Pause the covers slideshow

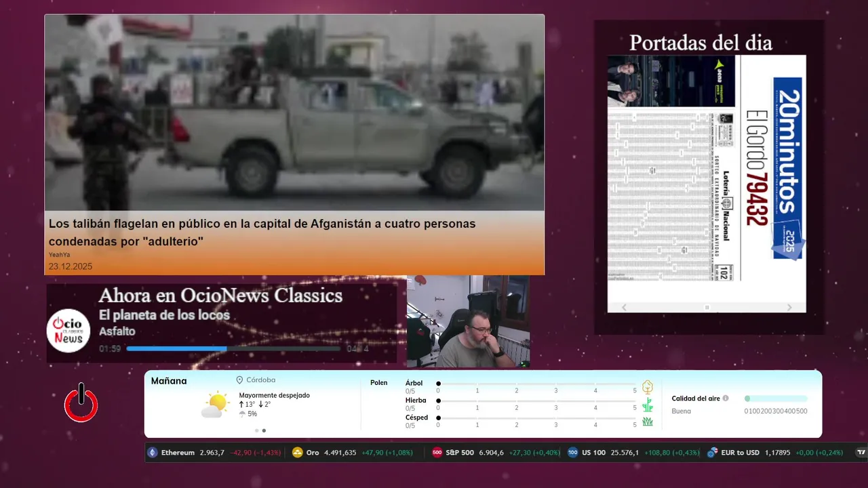point(707,308)
